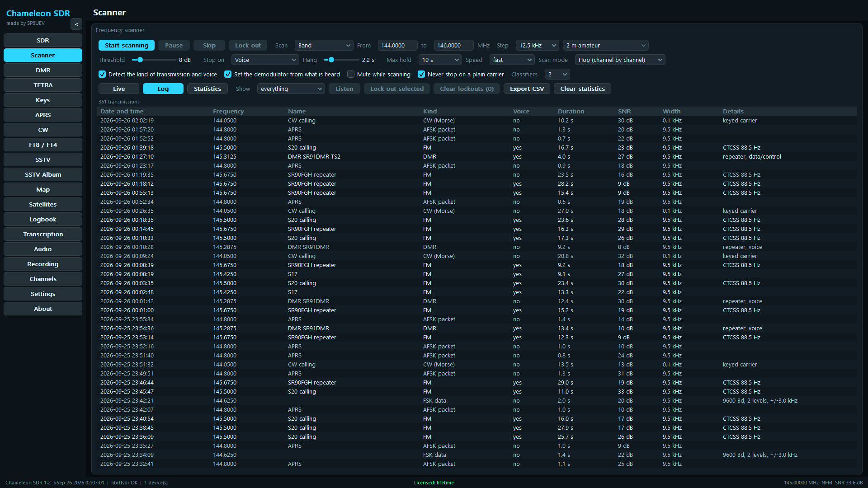Open the Max hold 10 s dropdown

coord(440,60)
